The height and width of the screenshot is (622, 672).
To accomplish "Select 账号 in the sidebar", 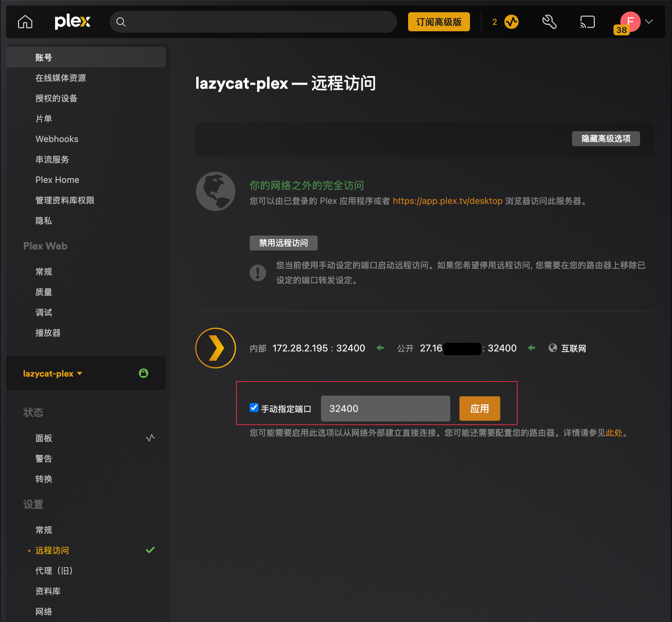I will click(86, 57).
